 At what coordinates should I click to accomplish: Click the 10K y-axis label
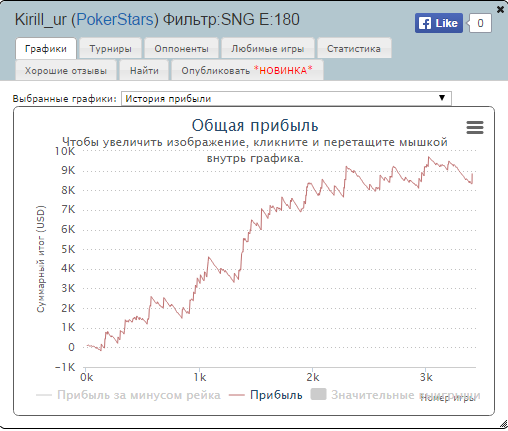[65, 151]
